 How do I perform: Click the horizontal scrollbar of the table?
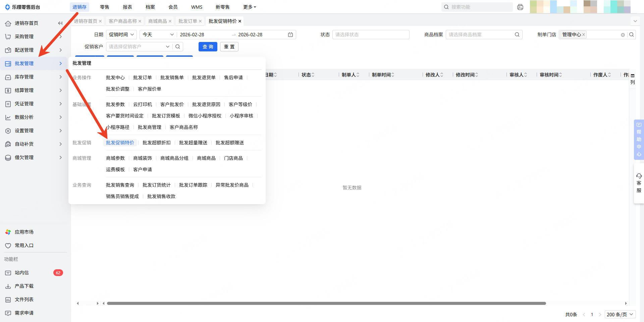pos(326,303)
